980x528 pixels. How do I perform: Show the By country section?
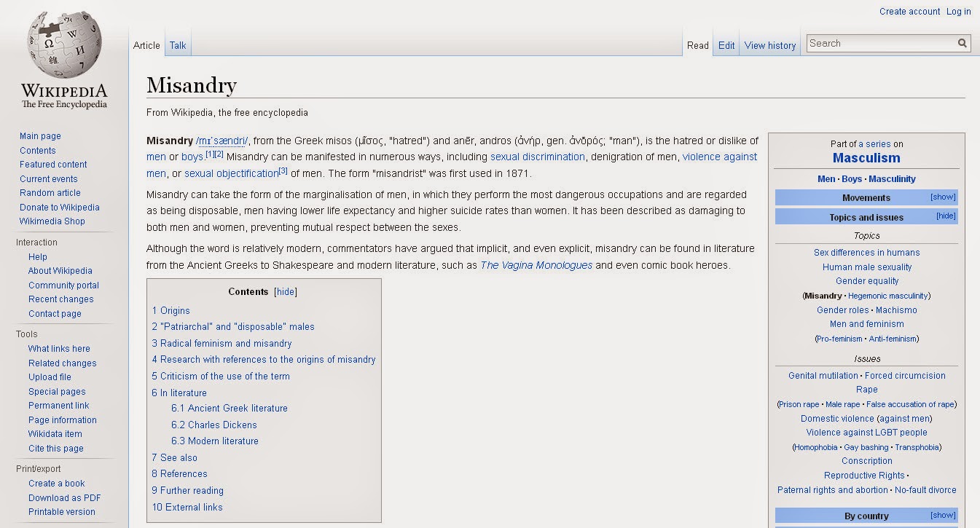[x=942, y=515]
